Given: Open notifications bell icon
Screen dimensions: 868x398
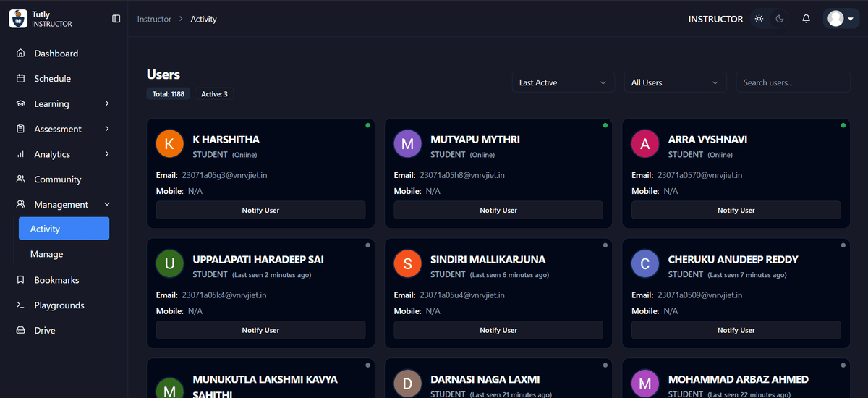Looking at the screenshot, I should coord(806,19).
